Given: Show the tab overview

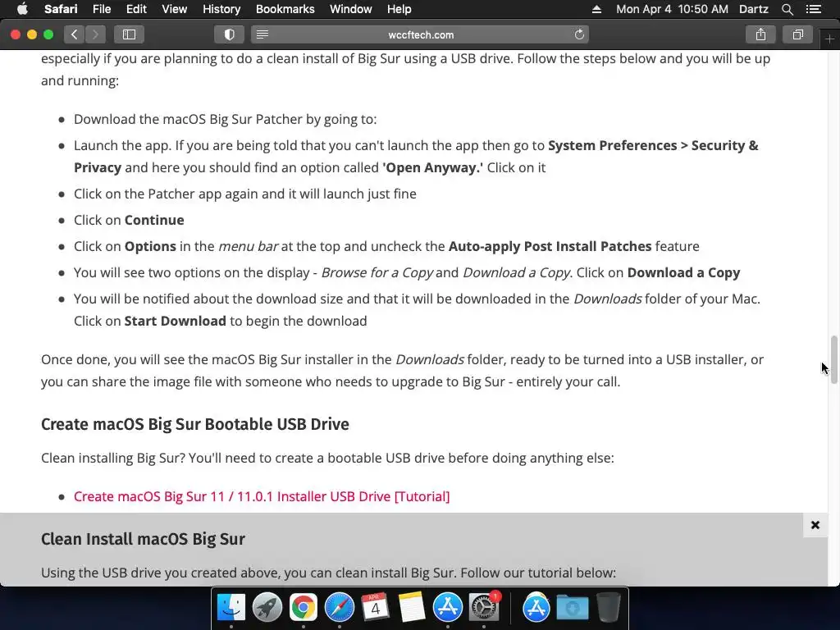Looking at the screenshot, I should (x=797, y=34).
